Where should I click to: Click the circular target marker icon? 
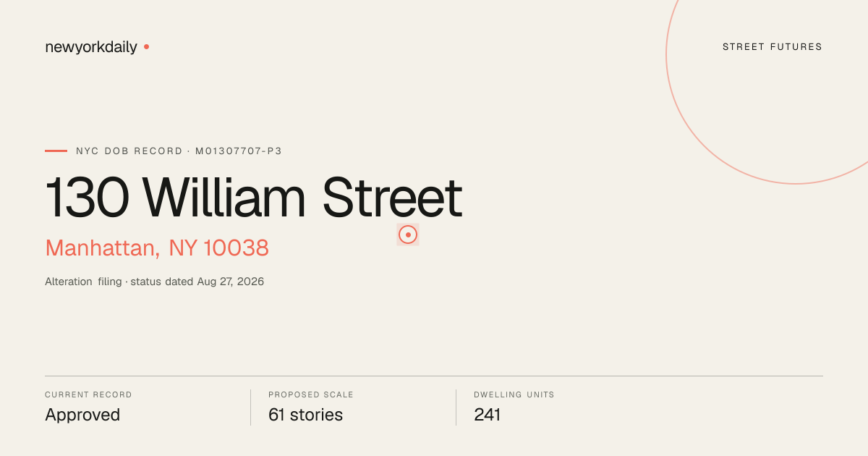[408, 235]
